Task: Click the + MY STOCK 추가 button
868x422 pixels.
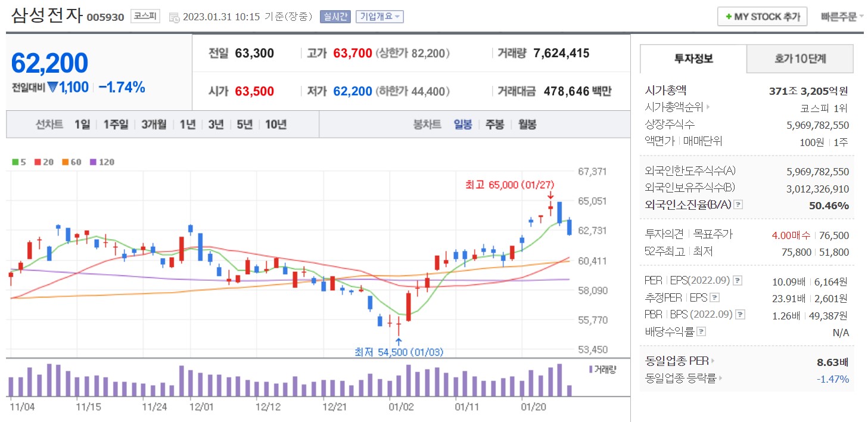Action: click(763, 16)
